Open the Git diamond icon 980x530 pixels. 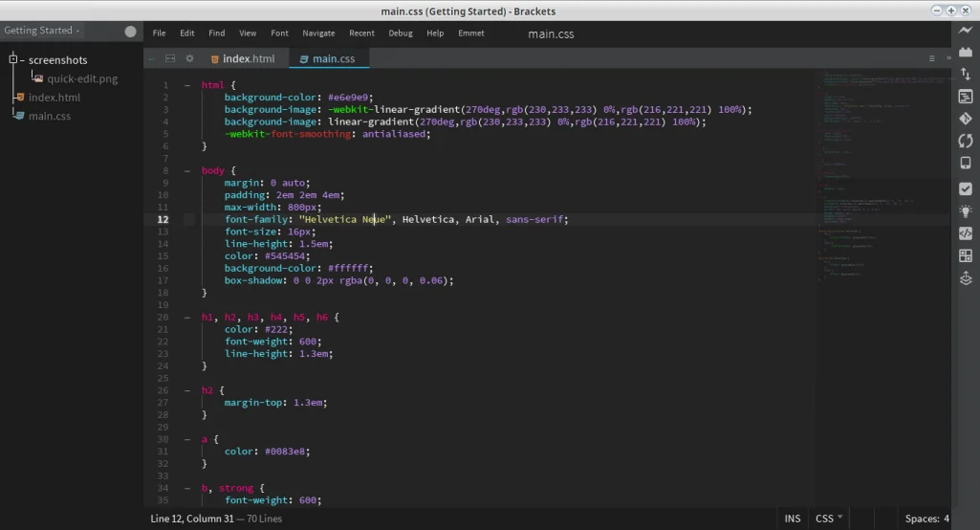966,119
